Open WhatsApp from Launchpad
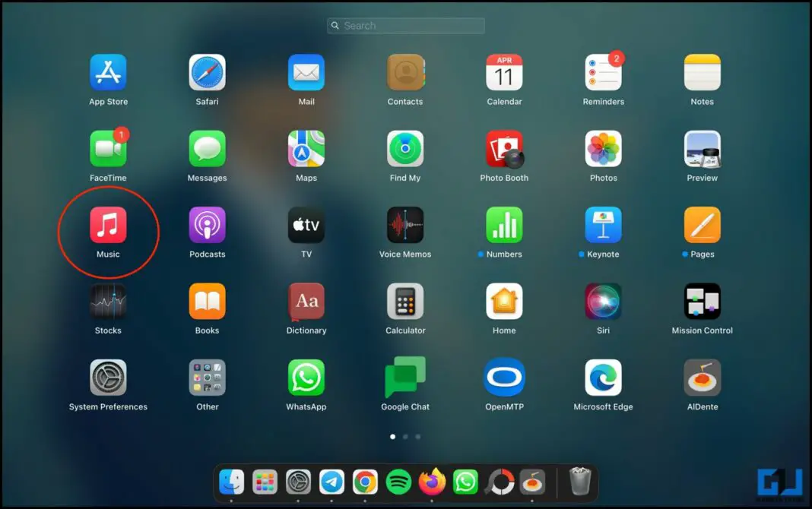 click(x=306, y=378)
